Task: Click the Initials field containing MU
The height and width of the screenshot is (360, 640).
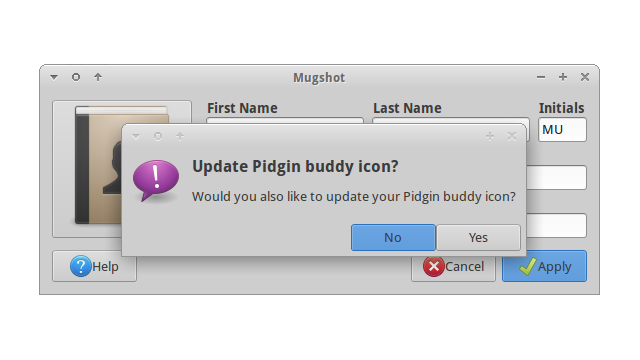Action: (x=562, y=130)
